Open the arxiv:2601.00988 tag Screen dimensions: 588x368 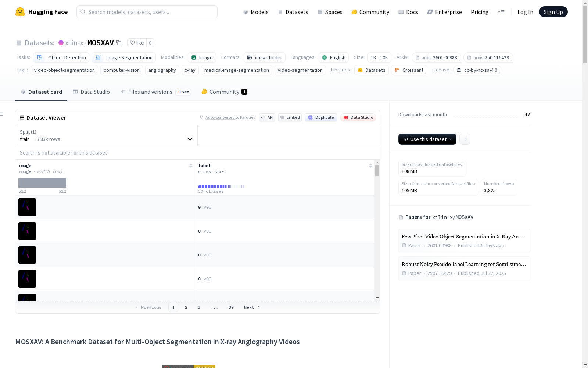click(x=436, y=57)
